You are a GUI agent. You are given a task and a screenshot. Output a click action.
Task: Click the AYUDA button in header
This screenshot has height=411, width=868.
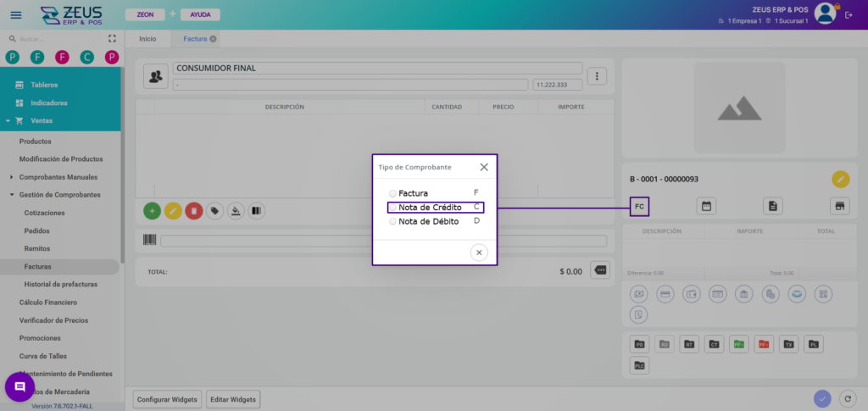pos(200,14)
